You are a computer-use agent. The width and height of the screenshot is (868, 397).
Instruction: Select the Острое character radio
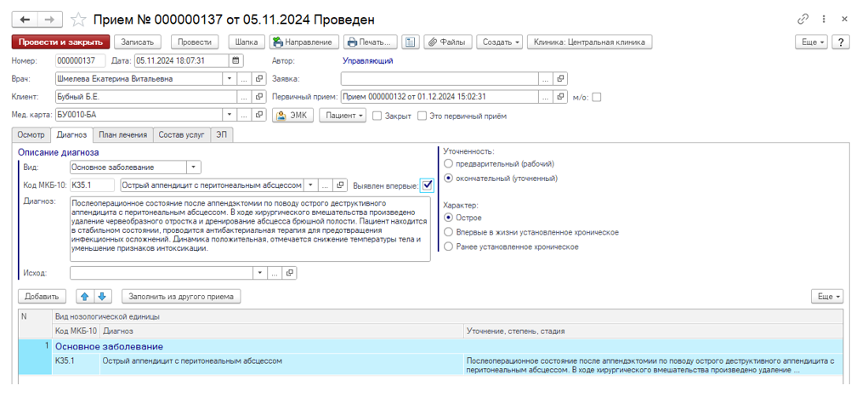coord(448,218)
